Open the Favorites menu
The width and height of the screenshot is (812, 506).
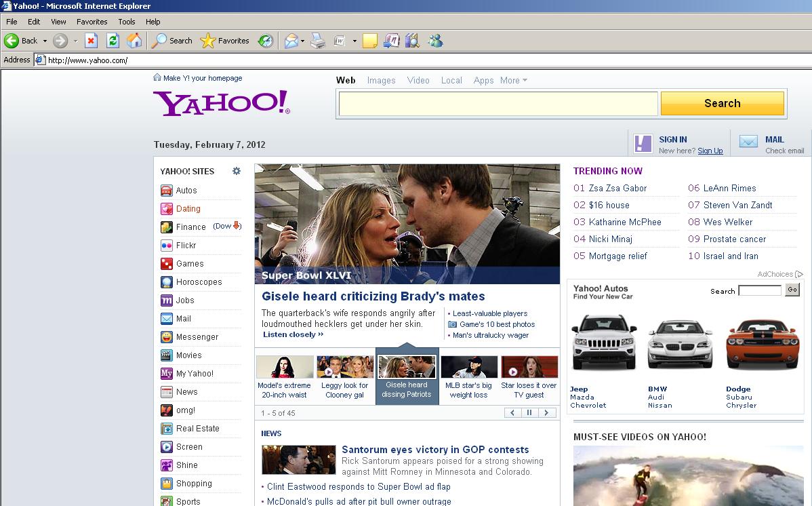pyautogui.click(x=92, y=22)
